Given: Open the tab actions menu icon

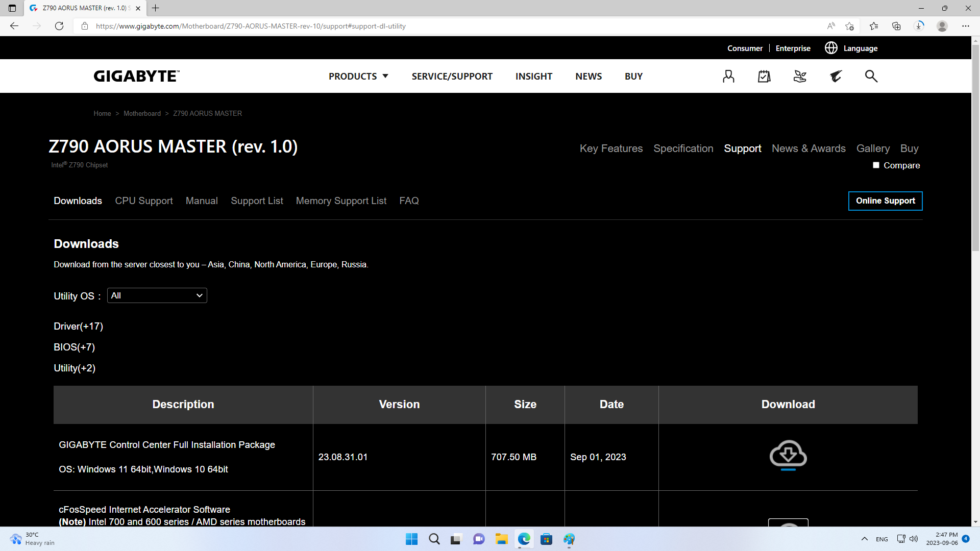Looking at the screenshot, I should [12, 8].
